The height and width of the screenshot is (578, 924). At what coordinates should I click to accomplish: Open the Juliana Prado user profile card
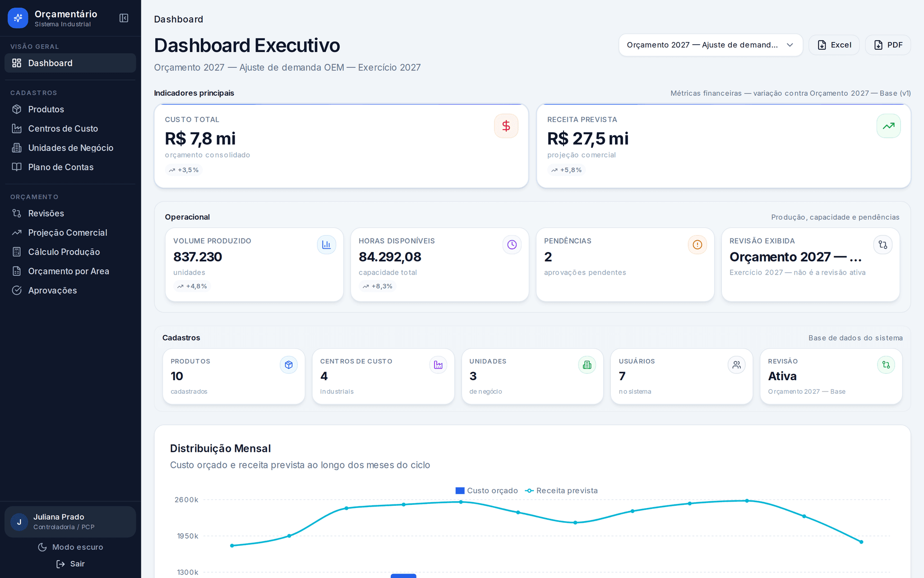(x=70, y=522)
